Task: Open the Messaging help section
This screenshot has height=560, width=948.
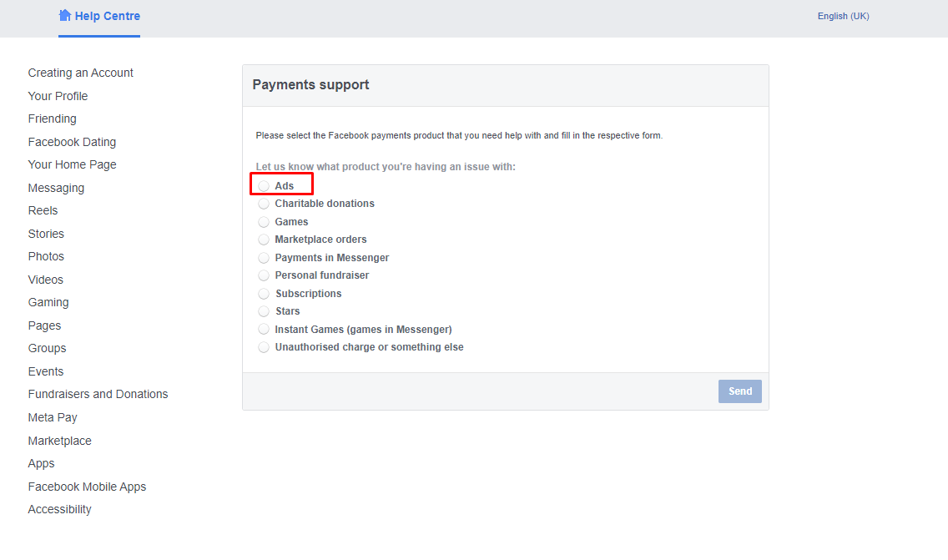Action: pyautogui.click(x=56, y=188)
